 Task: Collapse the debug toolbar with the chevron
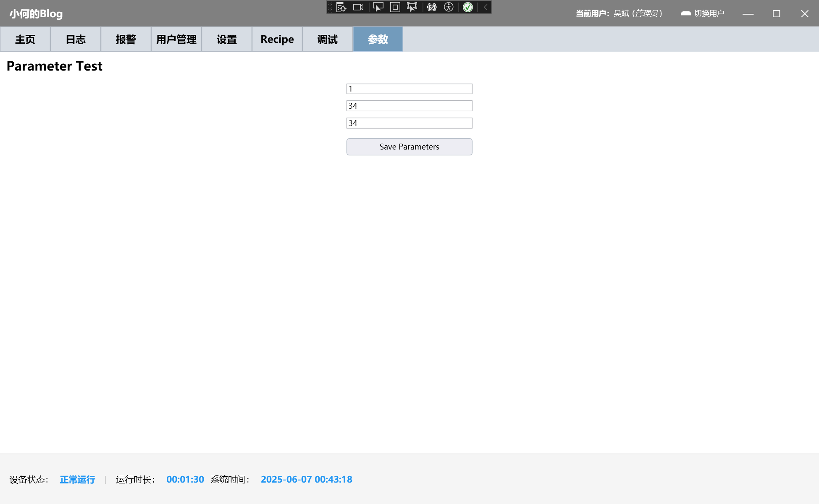tap(486, 7)
